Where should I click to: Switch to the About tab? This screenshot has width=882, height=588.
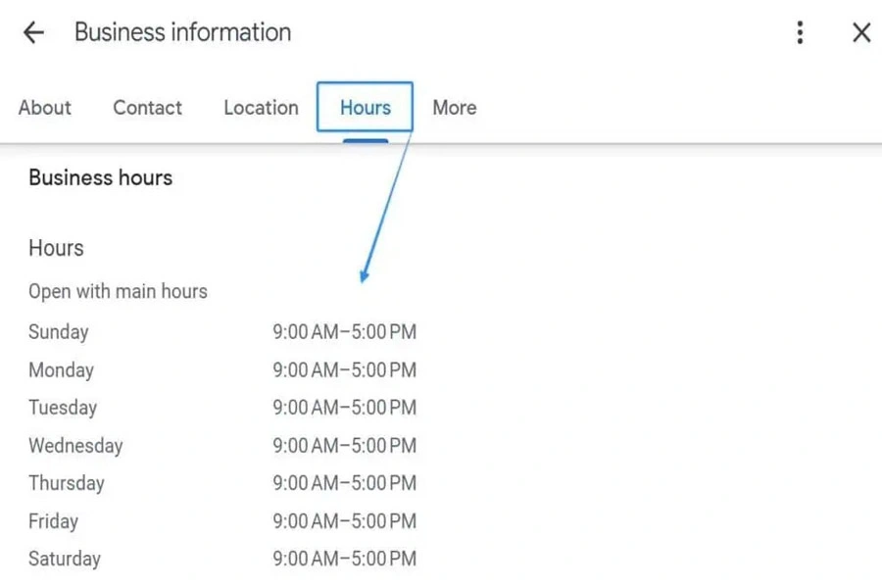45,108
